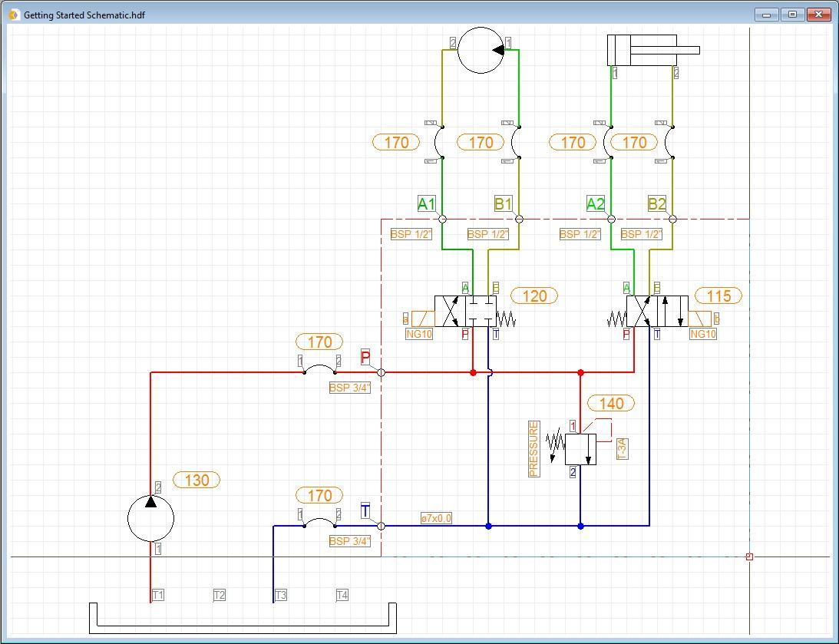Click the hydraulic motor symbol at the top
This screenshot has height=644, width=839.
481,49
